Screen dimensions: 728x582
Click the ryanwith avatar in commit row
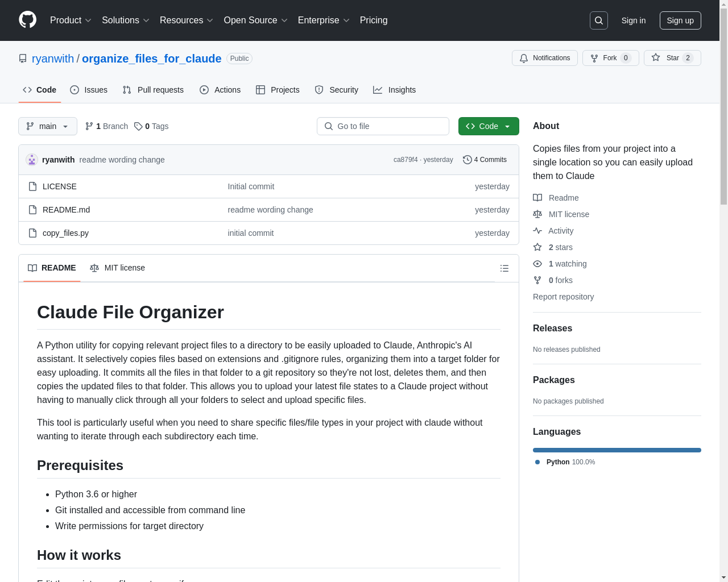coord(32,160)
